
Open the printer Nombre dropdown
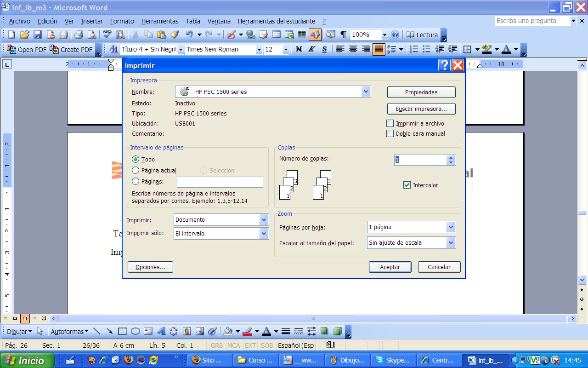point(366,92)
